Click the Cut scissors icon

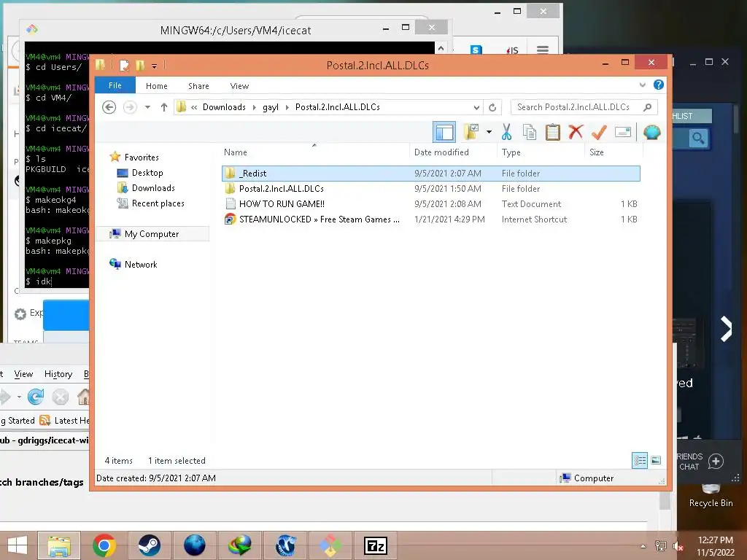click(x=506, y=132)
